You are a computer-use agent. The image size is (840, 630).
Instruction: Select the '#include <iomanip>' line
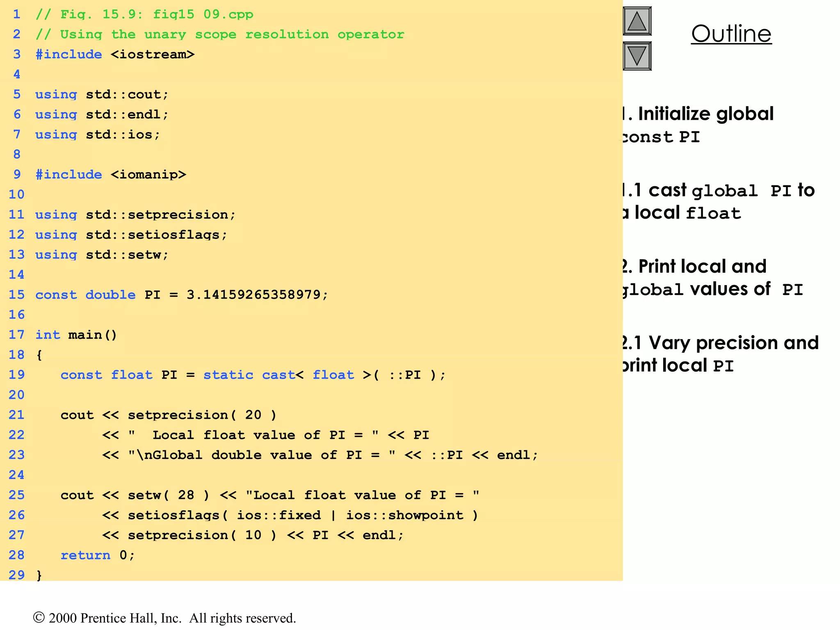[111, 175]
